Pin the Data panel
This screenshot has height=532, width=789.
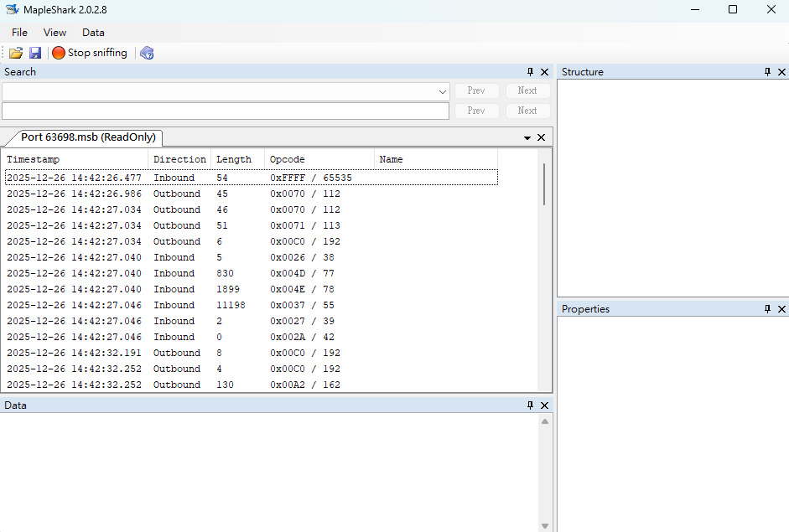(530, 405)
